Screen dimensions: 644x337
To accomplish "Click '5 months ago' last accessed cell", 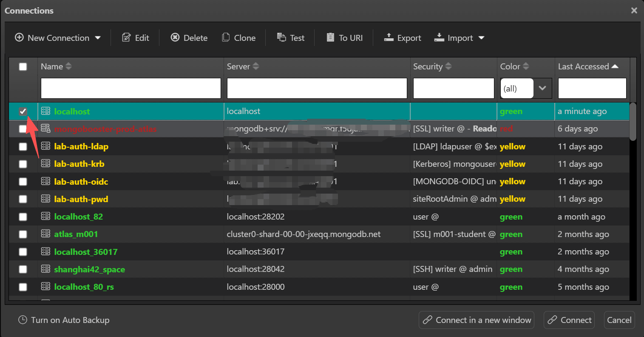I will (592, 287).
